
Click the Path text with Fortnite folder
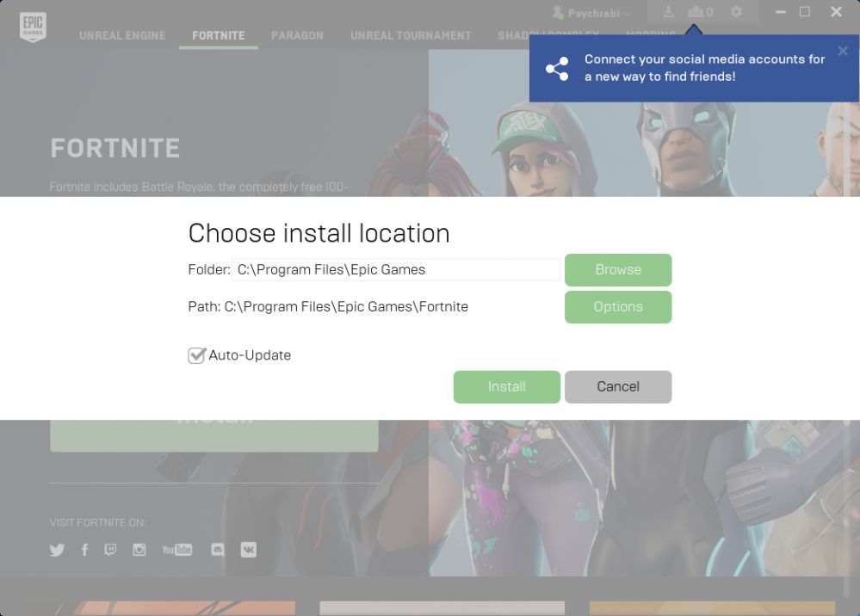[328, 306]
